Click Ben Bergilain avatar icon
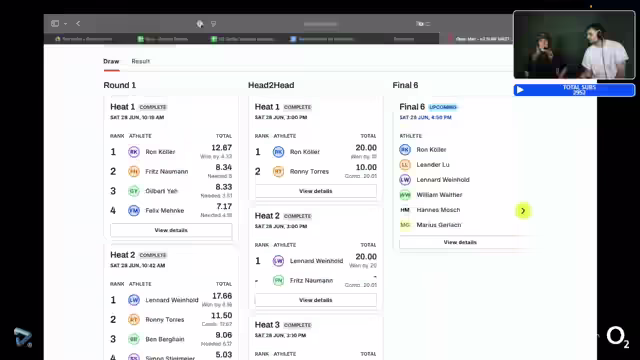The image size is (640, 360). [134, 339]
